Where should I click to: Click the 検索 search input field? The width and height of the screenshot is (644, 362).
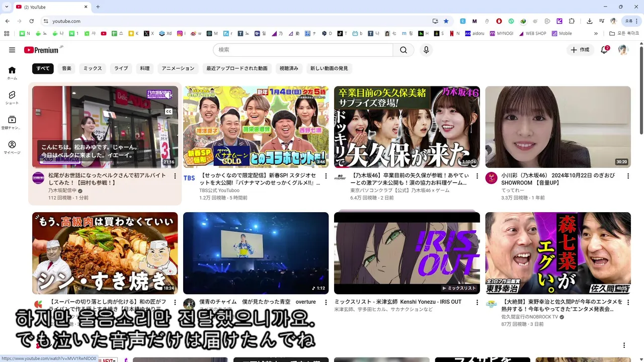coord(303,50)
